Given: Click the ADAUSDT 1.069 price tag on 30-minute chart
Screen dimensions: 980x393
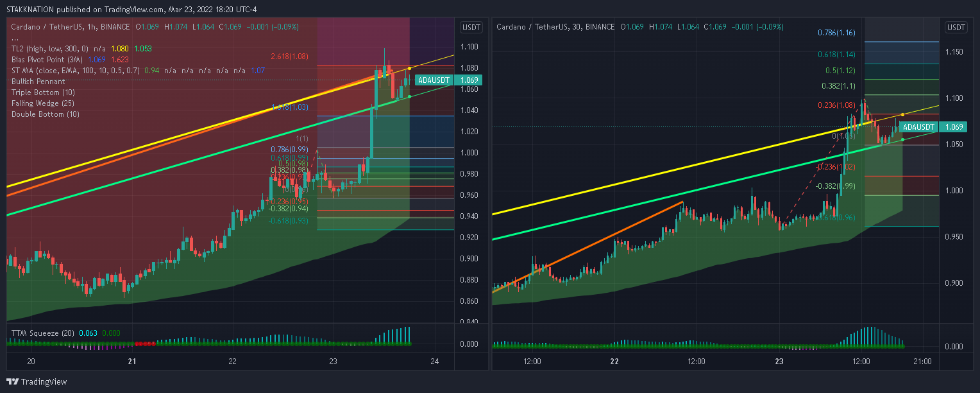Looking at the screenshot, I should pyautogui.click(x=933, y=127).
